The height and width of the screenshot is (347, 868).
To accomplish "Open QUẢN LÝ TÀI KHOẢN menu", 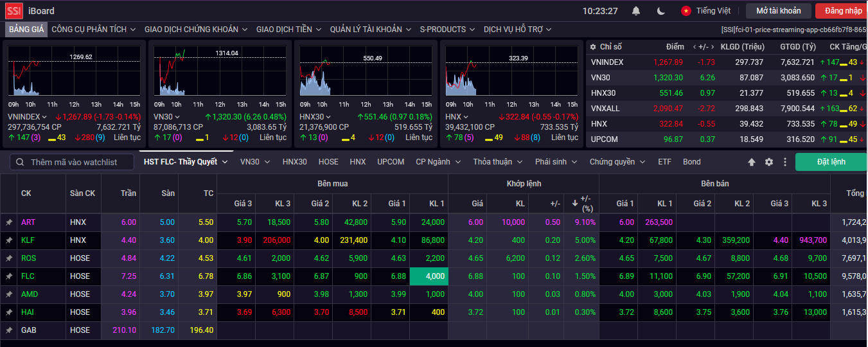I will (x=370, y=30).
